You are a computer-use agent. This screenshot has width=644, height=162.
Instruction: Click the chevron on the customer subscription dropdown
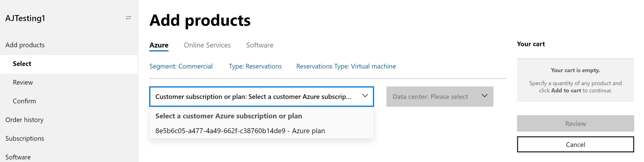365,96
